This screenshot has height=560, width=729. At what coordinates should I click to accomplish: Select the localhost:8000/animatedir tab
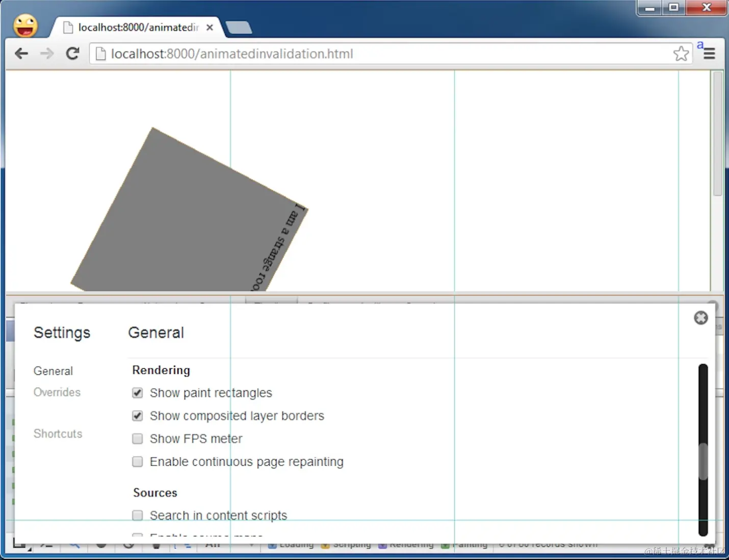[138, 28]
